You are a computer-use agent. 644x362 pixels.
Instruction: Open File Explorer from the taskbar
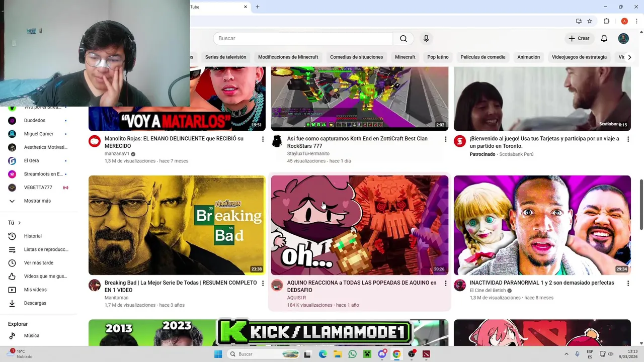coord(338,354)
